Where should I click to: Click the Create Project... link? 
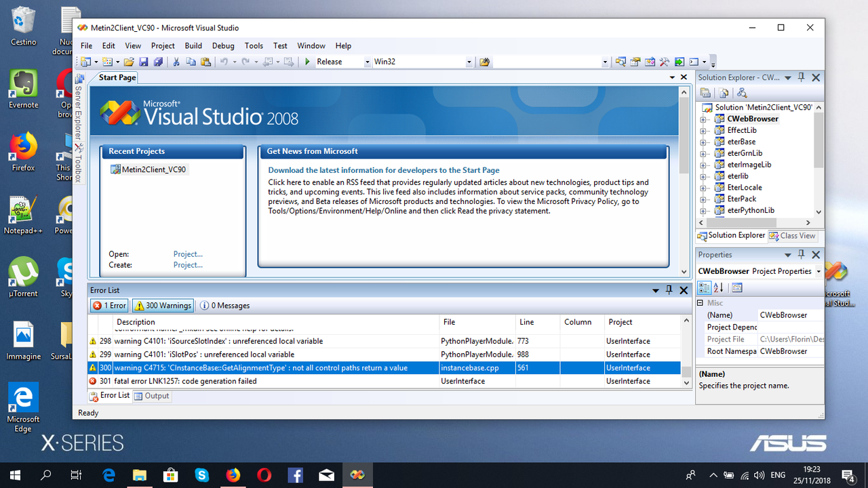point(188,265)
